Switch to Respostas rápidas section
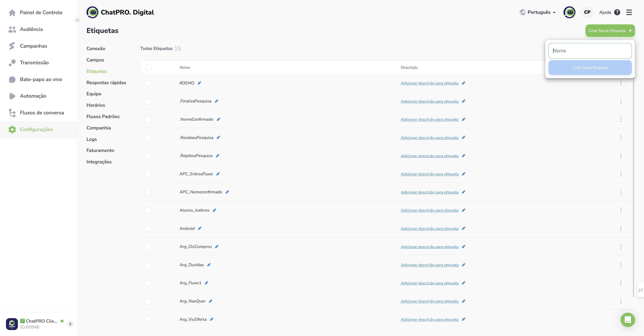The image size is (644, 336). [x=106, y=83]
